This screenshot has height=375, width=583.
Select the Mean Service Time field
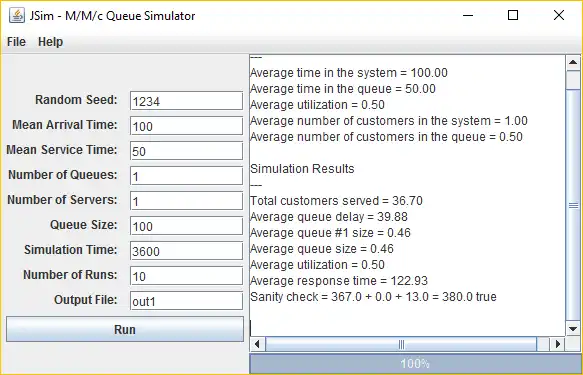coord(186,151)
